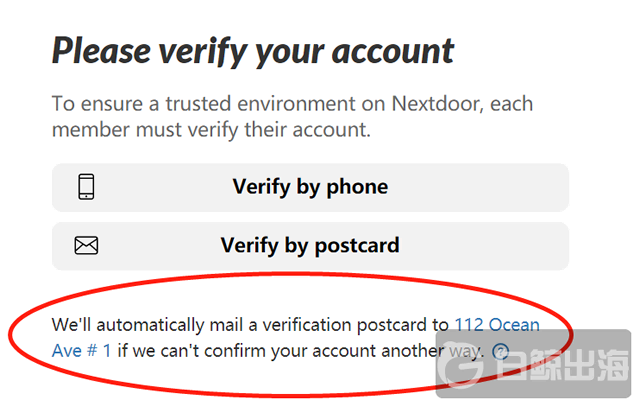This screenshot has width=640, height=406.
Task: Click the envelope icon for postcard verification
Action: [x=87, y=245]
